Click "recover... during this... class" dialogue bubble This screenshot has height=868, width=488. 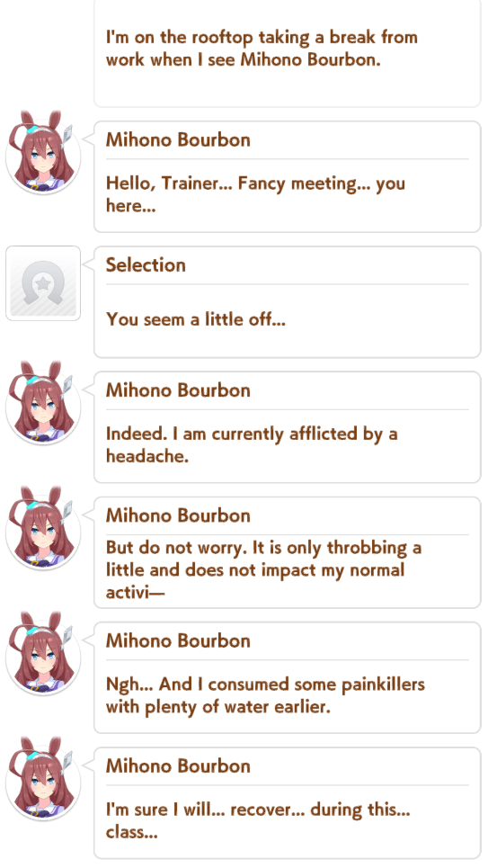(x=288, y=802)
